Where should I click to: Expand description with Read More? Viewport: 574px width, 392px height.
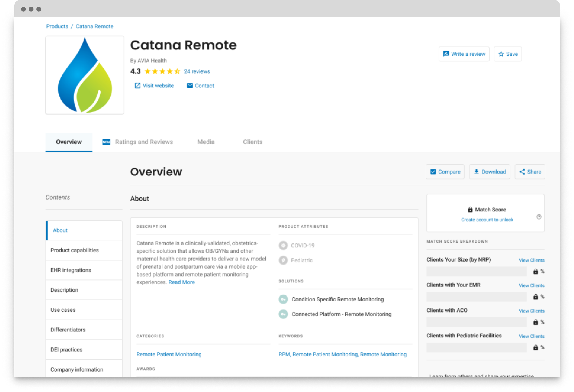181,282
